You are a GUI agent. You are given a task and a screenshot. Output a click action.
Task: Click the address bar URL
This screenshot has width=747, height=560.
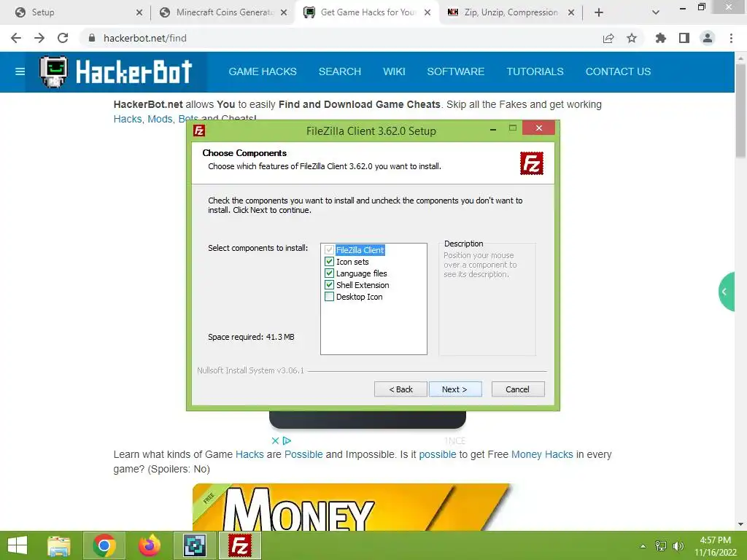145,38
